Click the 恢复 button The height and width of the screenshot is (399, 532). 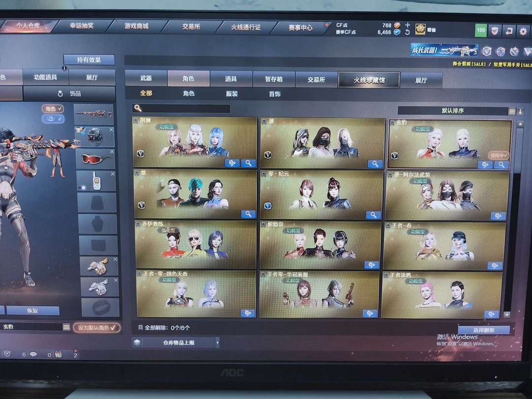point(33,310)
